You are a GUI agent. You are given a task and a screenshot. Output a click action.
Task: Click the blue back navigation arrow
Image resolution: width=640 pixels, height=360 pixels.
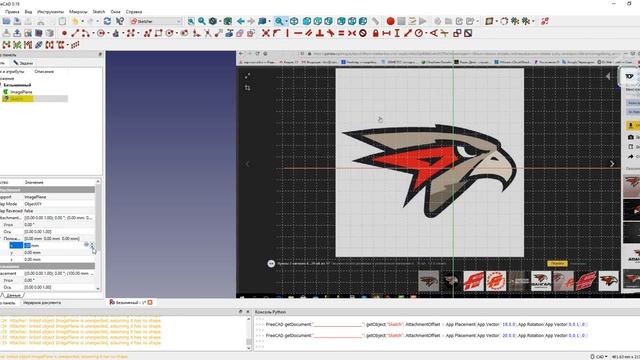(x=241, y=21)
